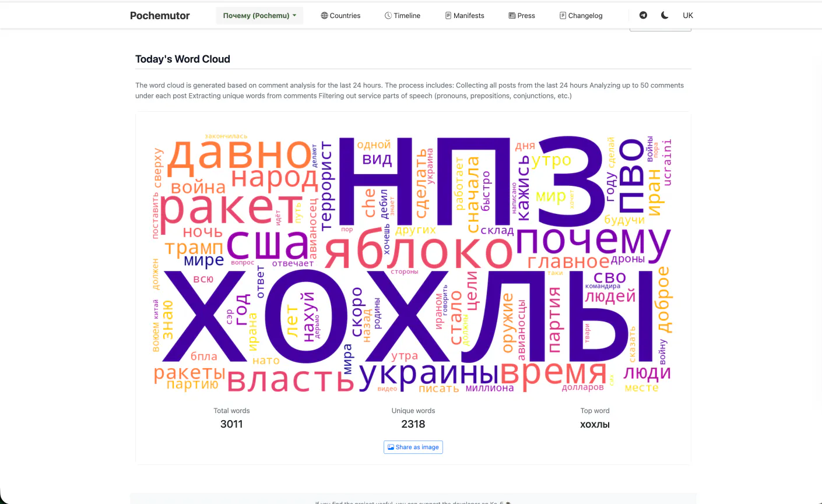Click the word cloud image
The image size is (822, 504).
click(x=413, y=263)
